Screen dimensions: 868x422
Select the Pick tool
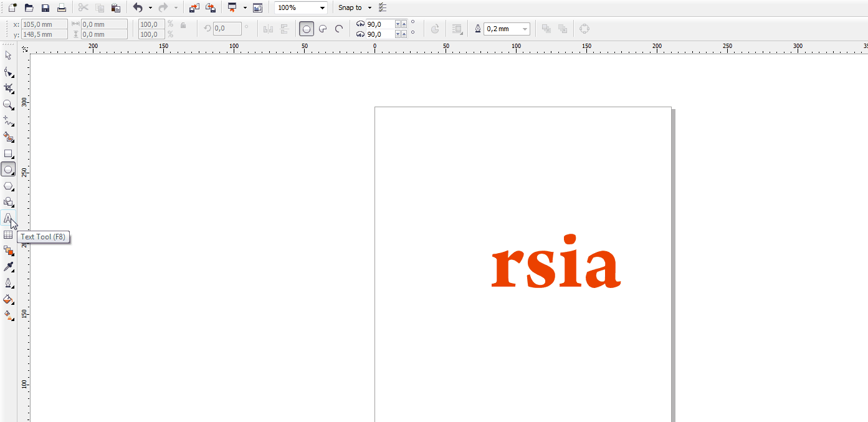(x=8, y=55)
